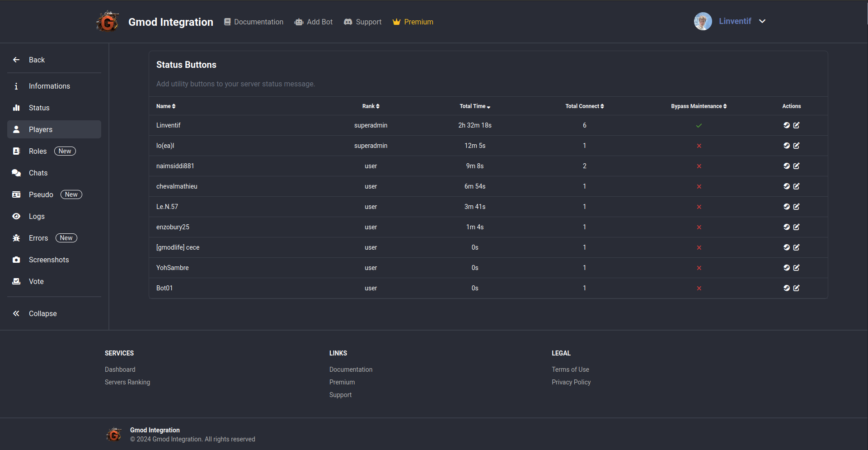Image resolution: width=868 pixels, height=450 pixels.
Task: Click the edit icon for naimsiddi881
Action: 796,166
